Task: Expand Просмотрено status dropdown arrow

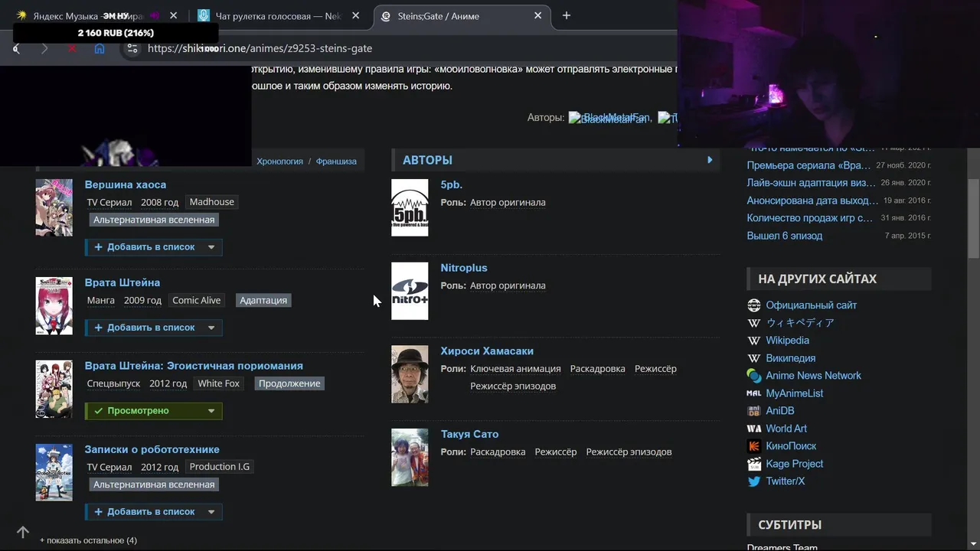Action: 211,411
